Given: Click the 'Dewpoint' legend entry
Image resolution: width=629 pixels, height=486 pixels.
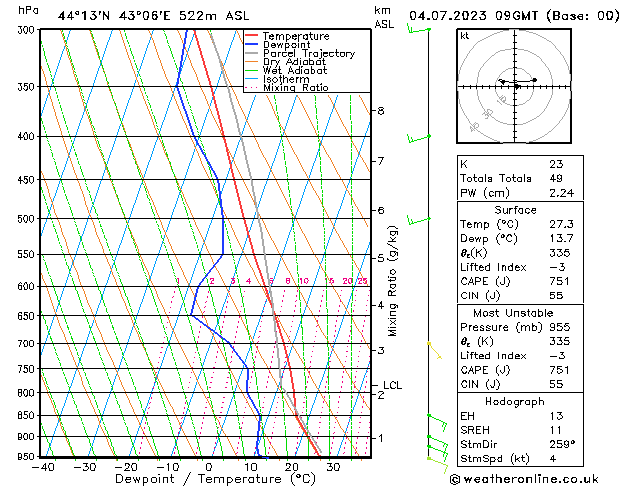Looking at the screenshot, I should 286,45.
